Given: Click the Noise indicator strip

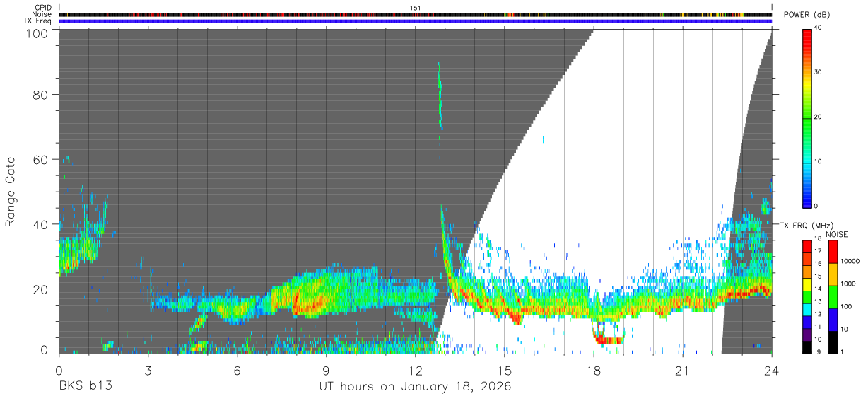Looking at the screenshot, I should click(x=416, y=14).
